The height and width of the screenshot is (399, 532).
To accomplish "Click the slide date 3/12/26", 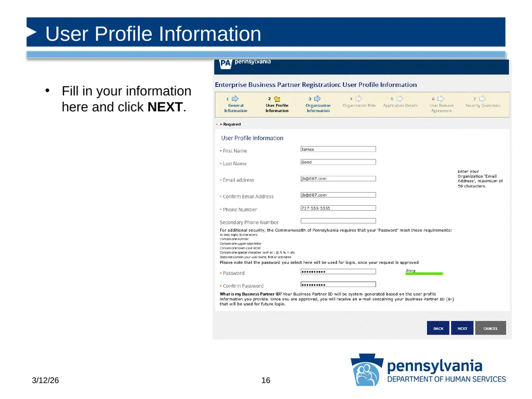I will (46, 380).
